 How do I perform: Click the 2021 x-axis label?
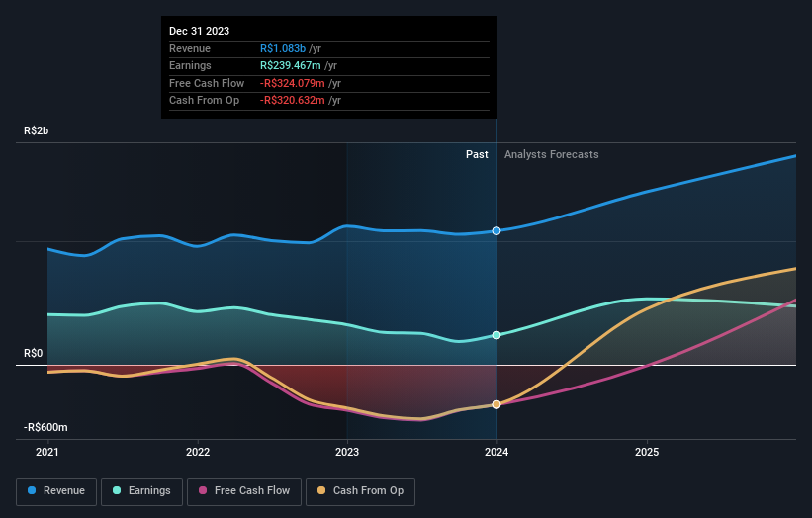tap(47, 453)
